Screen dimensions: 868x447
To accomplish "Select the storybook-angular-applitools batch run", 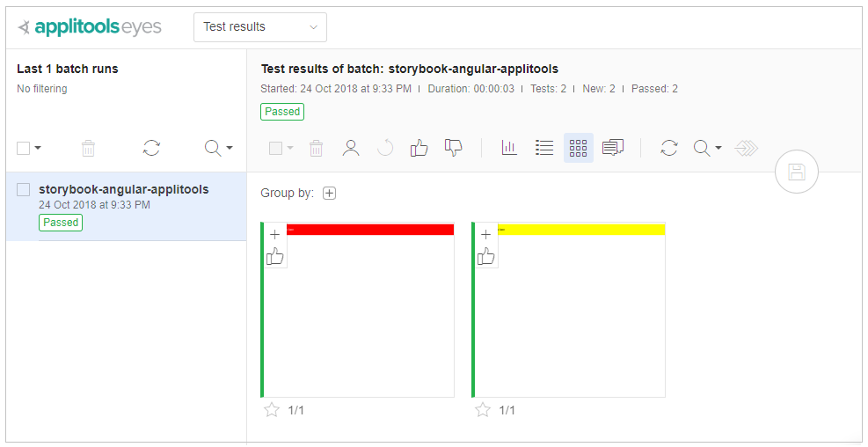I will click(x=124, y=190).
